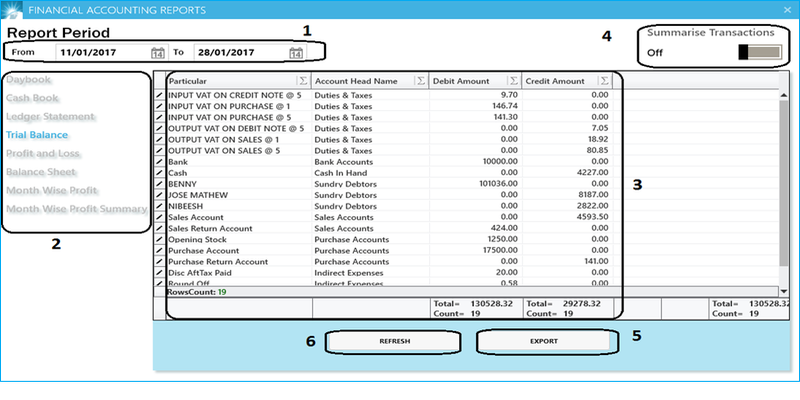
Task: Click the sigma icon in Credit Amount column
Action: point(604,81)
